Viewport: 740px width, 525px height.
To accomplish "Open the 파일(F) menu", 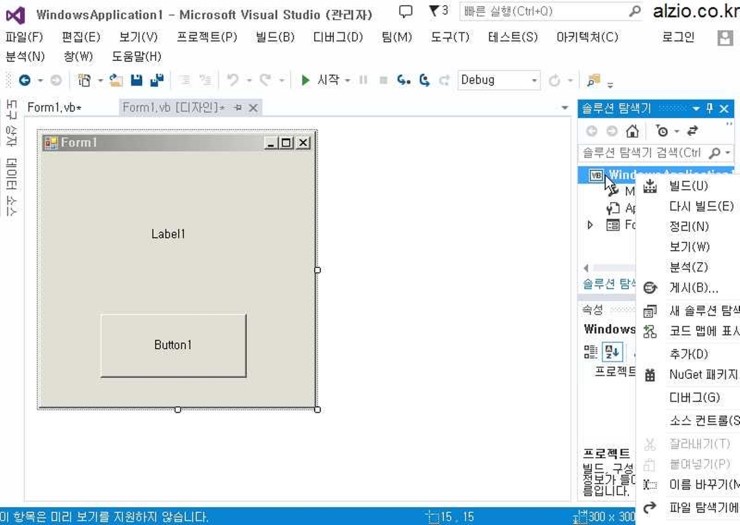I will pyautogui.click(x=24, y=37).
